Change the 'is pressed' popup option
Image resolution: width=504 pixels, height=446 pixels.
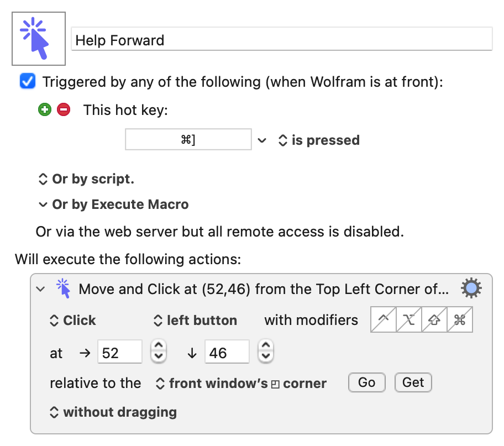(x=319, y=140)
